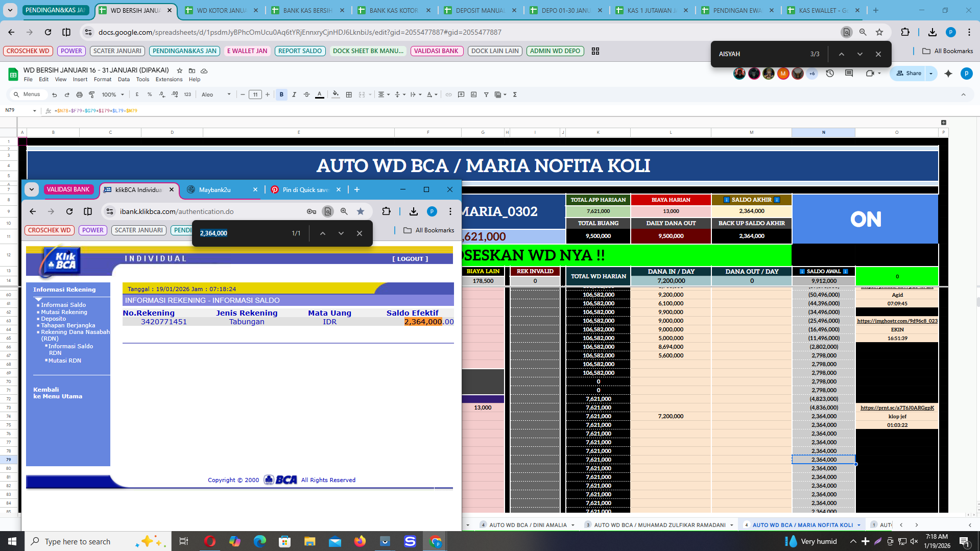980x551 pixels.
Task: Open the imghostr.com link in column O
Action: (x=897, y=321)
